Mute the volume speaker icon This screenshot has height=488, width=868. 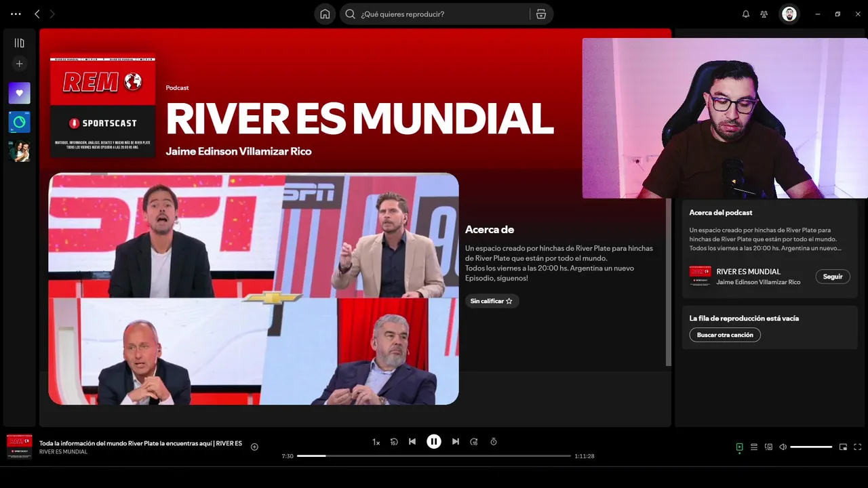pos(783,447)
